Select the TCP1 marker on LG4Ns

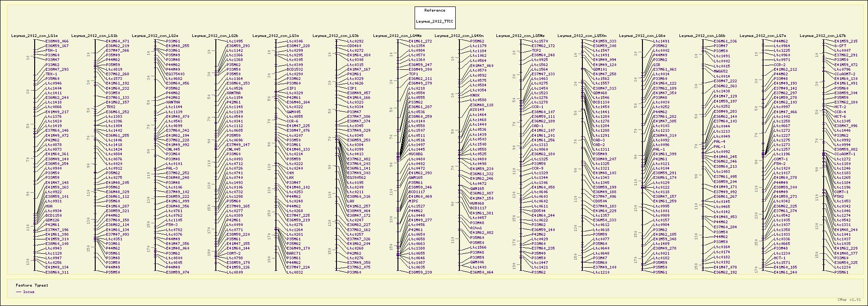tap(413, 74)
